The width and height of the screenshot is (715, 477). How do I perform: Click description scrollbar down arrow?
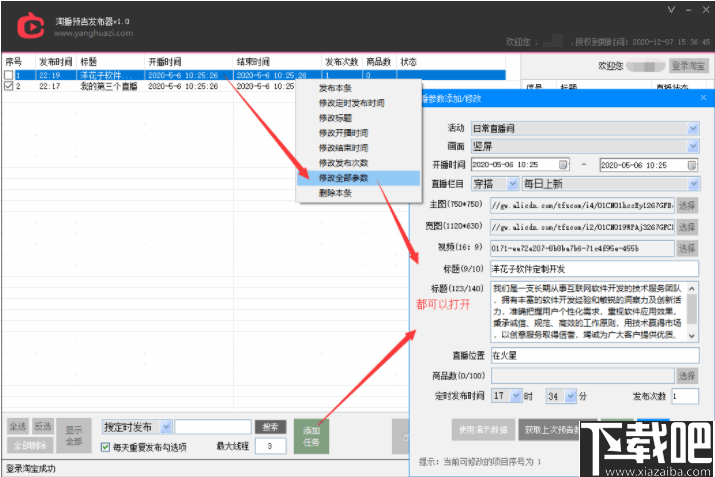[692, 336]
